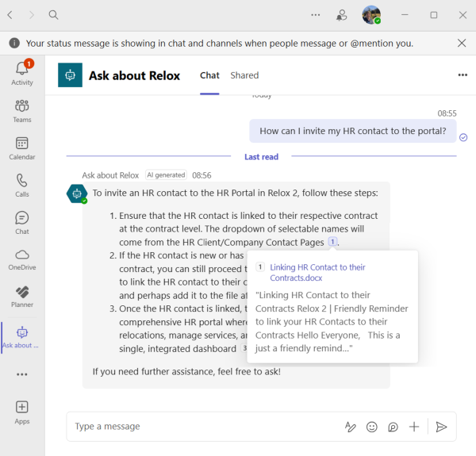Dismiss the status message banner
The image size is (476, 456).
point(463,43)
